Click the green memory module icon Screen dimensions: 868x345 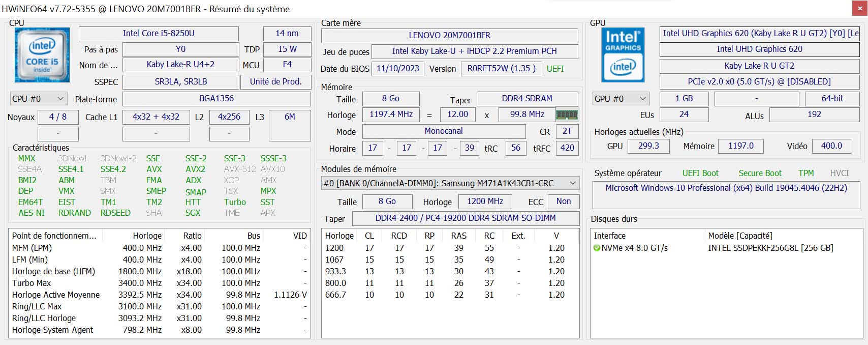(567, 114)
